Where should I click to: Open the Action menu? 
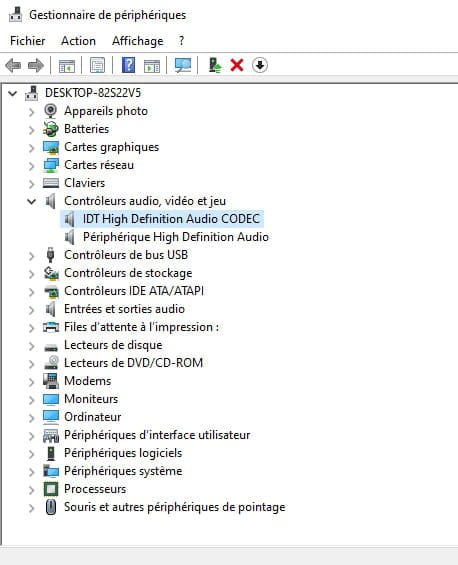point(79,41)
